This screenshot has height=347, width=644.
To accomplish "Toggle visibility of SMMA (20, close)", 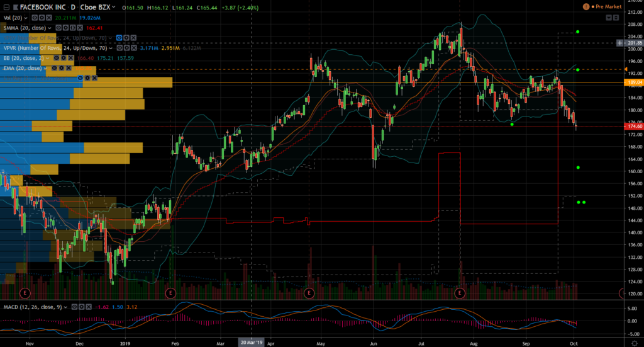I will tap(58, 28).
